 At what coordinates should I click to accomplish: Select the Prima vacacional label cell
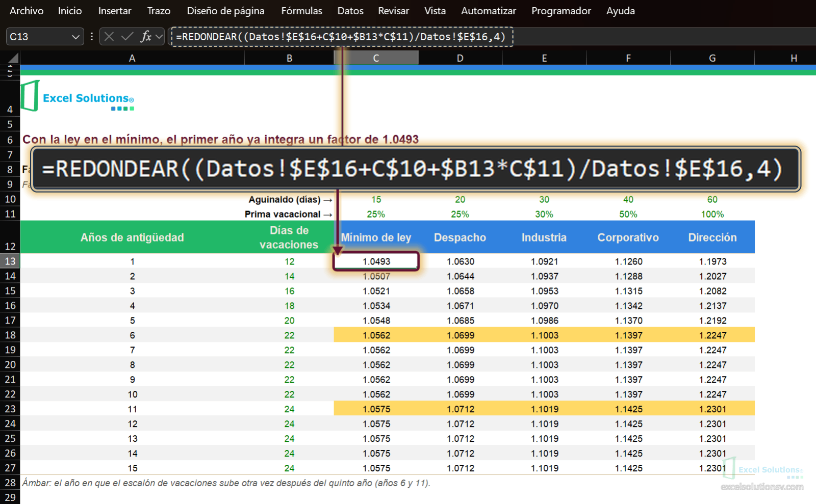coord(289,214)
